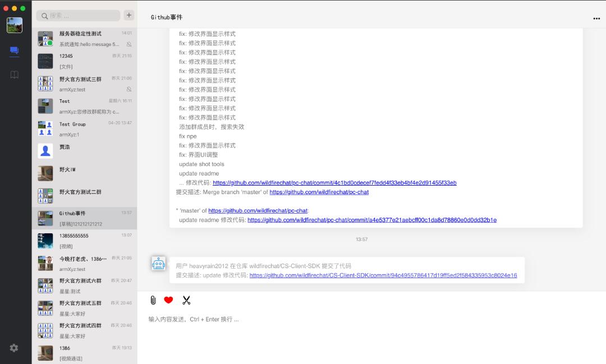Viewport: 606px width, 364px height.
Task: Select the 野火官方测试三群 chat
Action: [x=84, y=84]
